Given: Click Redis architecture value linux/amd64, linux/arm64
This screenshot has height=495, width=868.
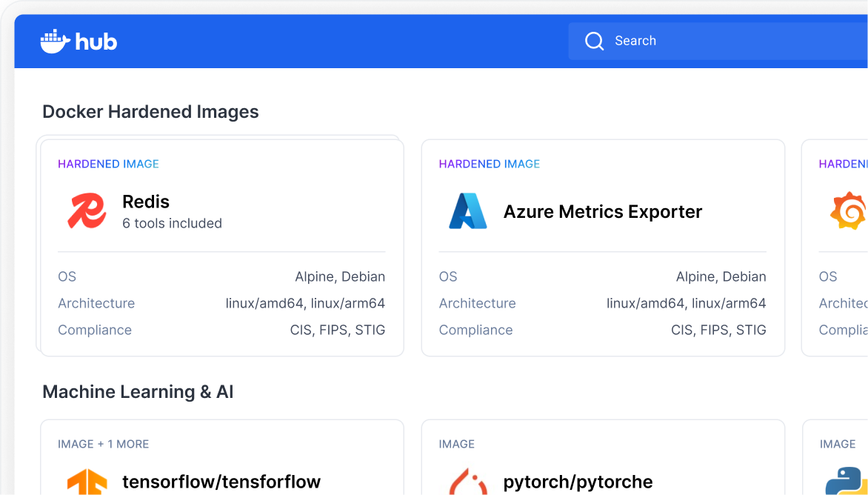Looking at the screenshot, I should pyautogui.click(x=306, y=303).
